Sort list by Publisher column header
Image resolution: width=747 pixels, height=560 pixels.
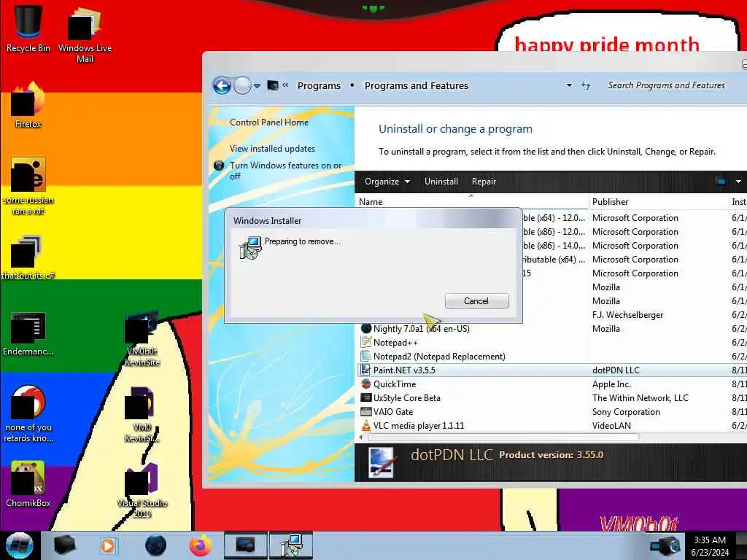(x=659, y=201)
